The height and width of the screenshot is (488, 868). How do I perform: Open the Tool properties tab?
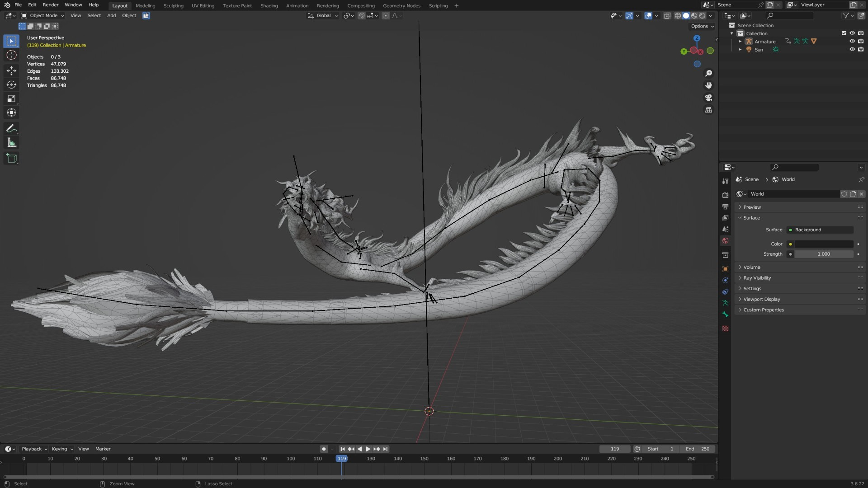pyautogui.click(x=725, y=181)
